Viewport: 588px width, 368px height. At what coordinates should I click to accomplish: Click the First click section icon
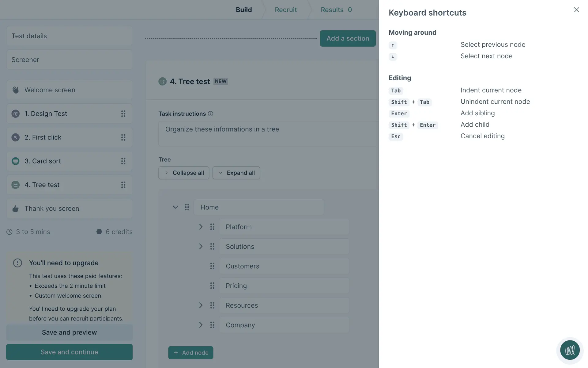click(16, 137)
